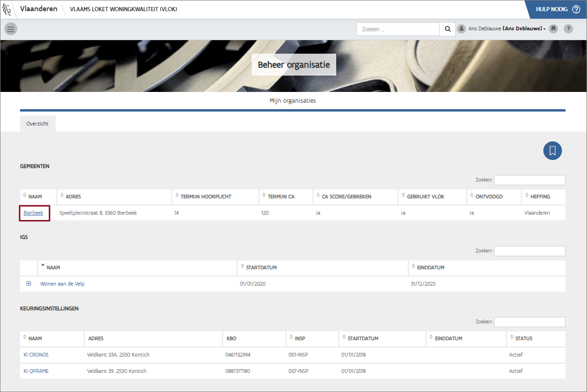Open the hamburger menu icon
Image resolution: width=587 pixels, height=392 pixels.
click(11, 29)
